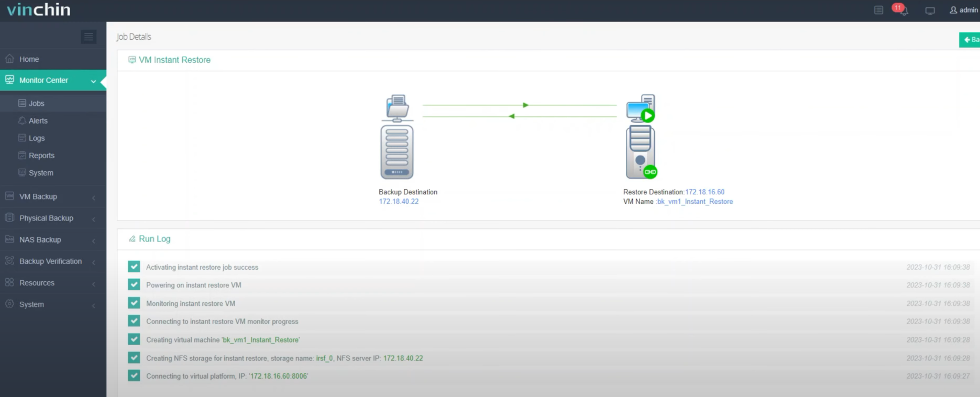Expand the Backup Verification arrow
The image size is (980, 397).
click(x=94, y=262)
